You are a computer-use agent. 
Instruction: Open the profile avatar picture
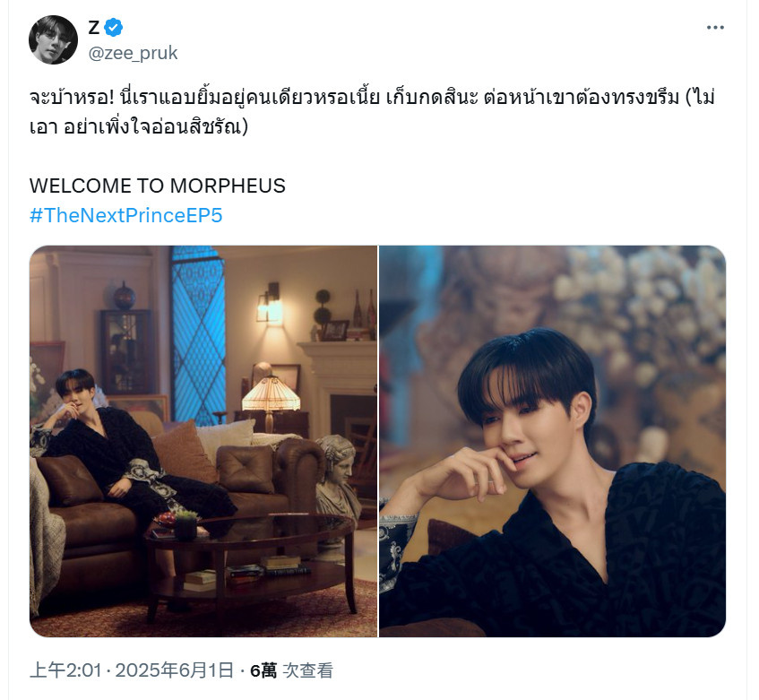pos(53,39)
